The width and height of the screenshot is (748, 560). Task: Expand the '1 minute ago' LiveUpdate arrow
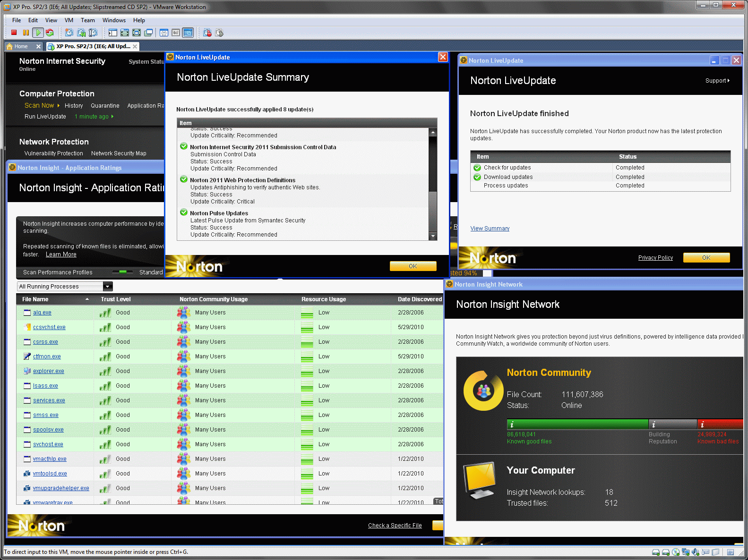click(112, 117)
